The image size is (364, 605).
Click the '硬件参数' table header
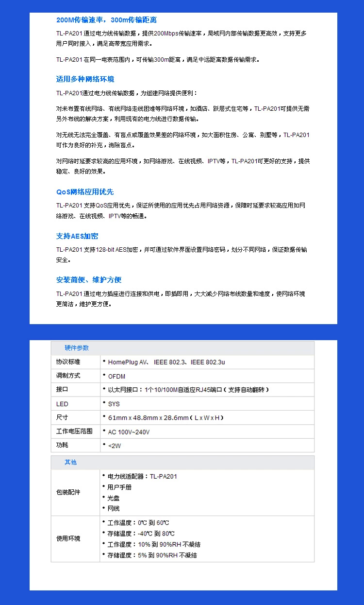tap(77, 348)
